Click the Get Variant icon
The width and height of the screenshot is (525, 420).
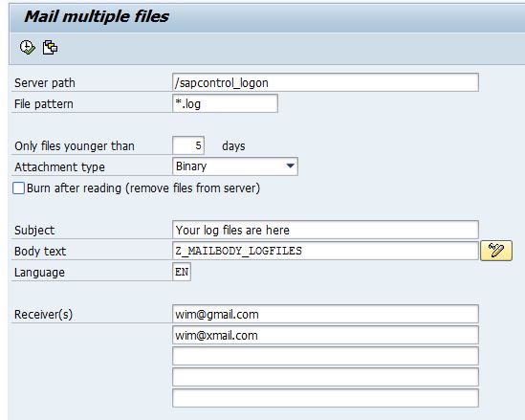coord(50,47)
